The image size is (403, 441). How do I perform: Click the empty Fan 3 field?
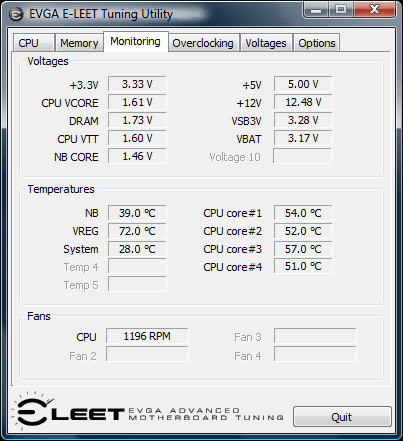315,336
